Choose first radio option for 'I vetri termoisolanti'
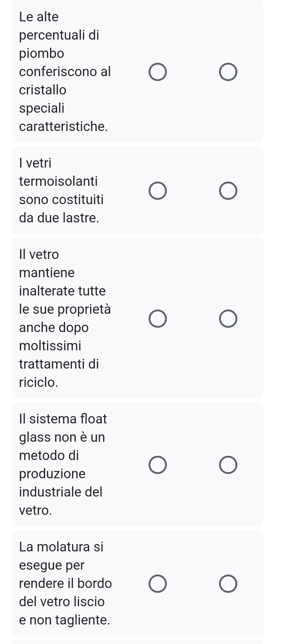 point(158,191)
